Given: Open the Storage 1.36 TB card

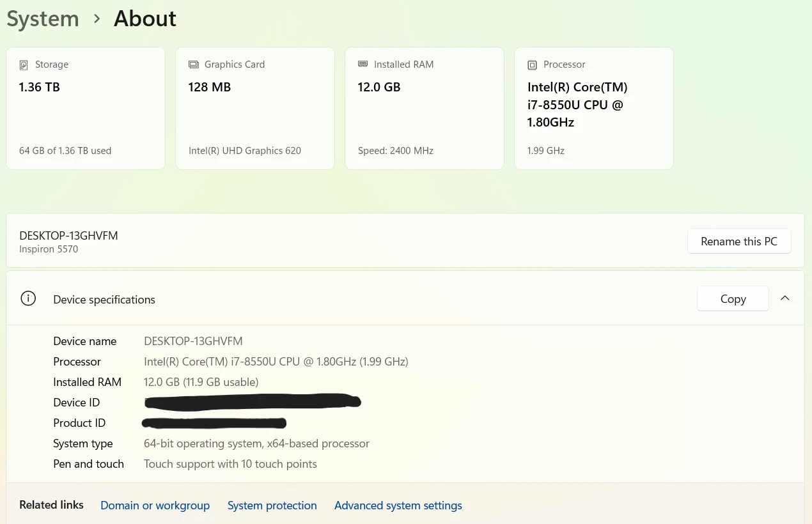Looking at the screenshot, I should (x=86, y=108).
